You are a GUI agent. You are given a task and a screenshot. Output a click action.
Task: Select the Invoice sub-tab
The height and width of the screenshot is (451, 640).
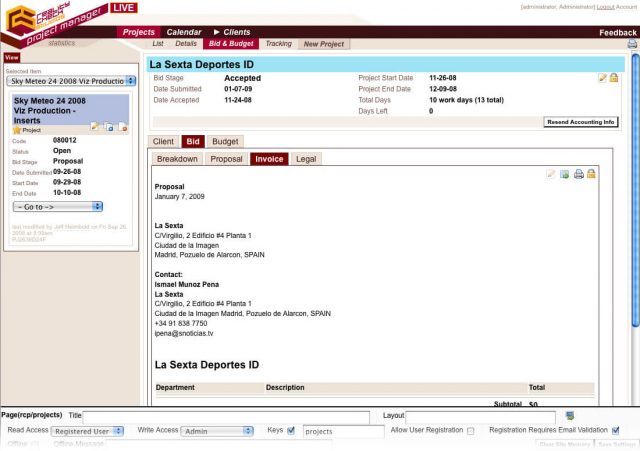269,159
